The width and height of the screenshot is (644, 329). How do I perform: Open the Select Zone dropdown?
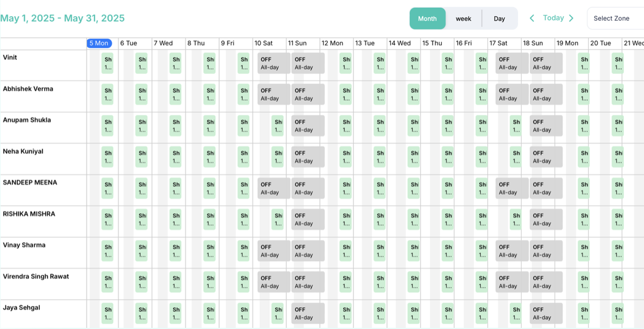(x=615, y=18)
